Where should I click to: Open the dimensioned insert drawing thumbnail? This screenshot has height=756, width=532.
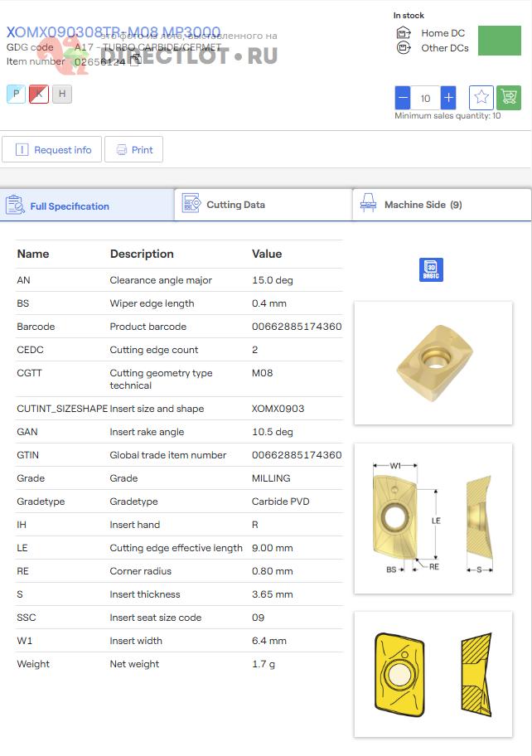pyautogui.click(x=433, y=518)
